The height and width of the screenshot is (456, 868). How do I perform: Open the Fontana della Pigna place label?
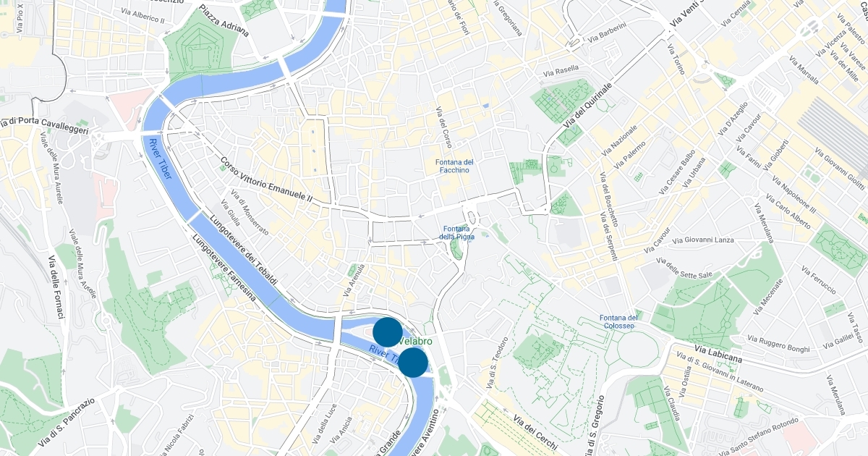click(x=458, y=232)
